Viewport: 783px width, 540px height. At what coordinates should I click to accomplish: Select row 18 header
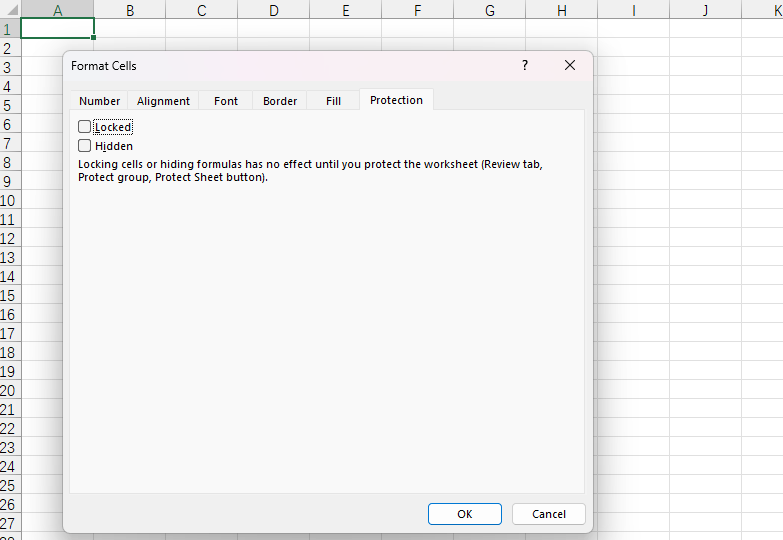click(x=10, y=352)
